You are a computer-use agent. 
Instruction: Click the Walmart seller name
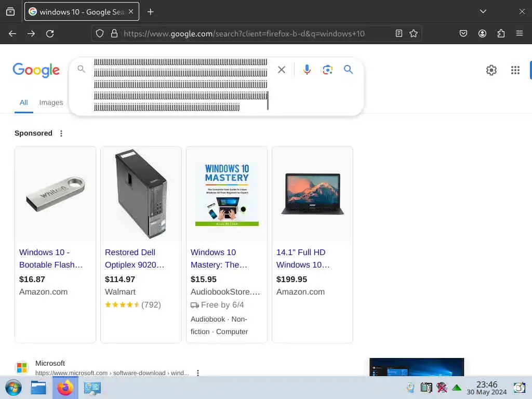point(120,292)
